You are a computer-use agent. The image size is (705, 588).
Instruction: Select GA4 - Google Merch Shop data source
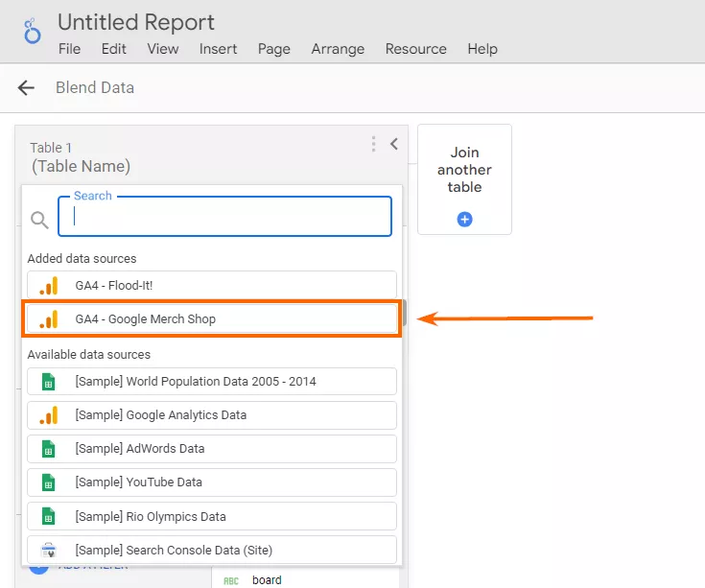pos(212,318)
